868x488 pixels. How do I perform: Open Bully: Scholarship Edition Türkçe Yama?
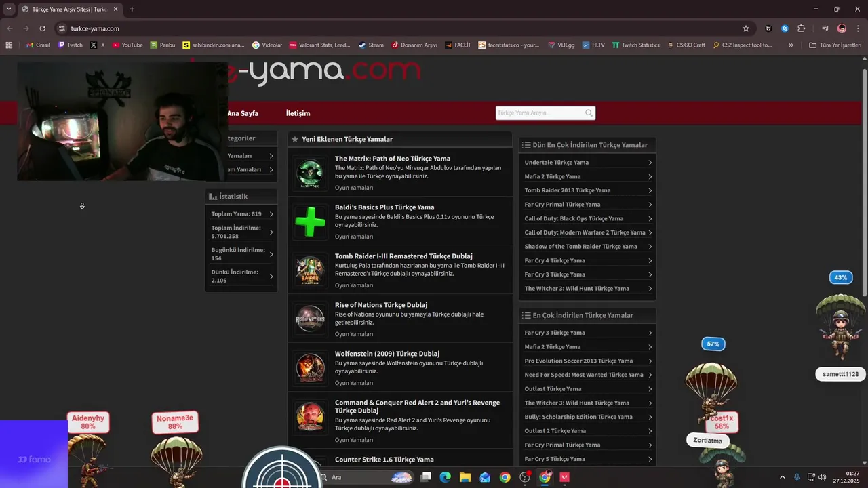pos(578,417)
